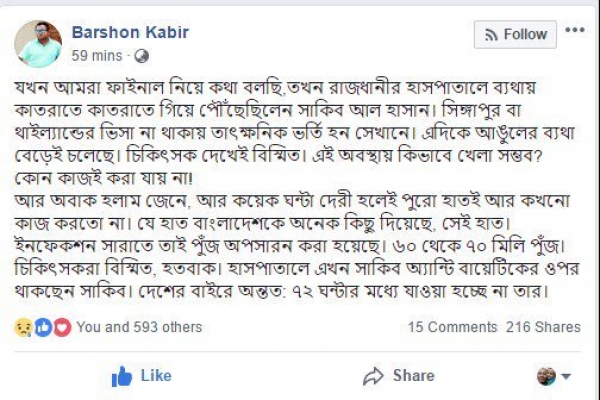Click the small avatar beside dropdown arrow

point(546,376)
